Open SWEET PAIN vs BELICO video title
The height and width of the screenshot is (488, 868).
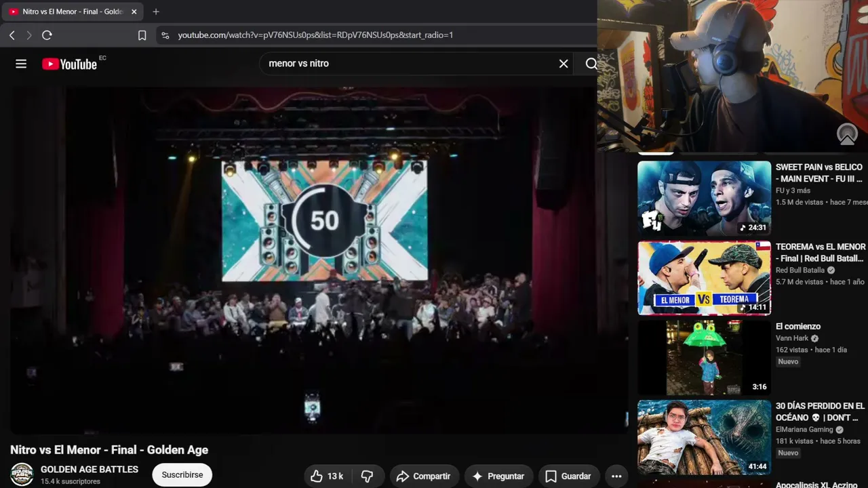[819, 173]
